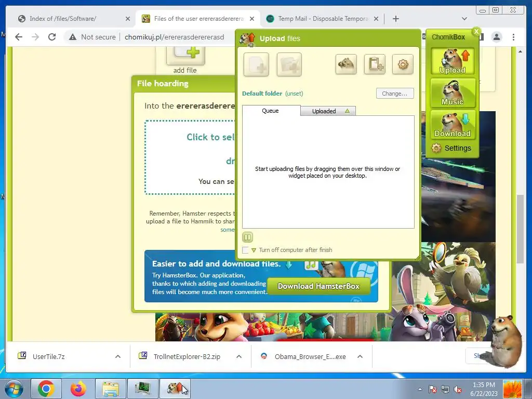Switch to the Queue tab
Viewport: 532px width, 399px height.
pyautogui.click(x=271, y=111)
